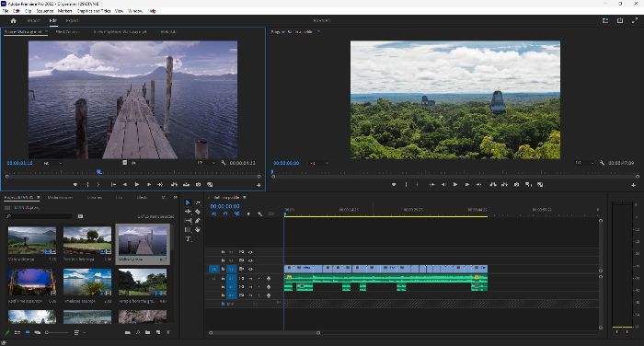
Task: Open Project panel tab menu
Action: click(39, 198)
